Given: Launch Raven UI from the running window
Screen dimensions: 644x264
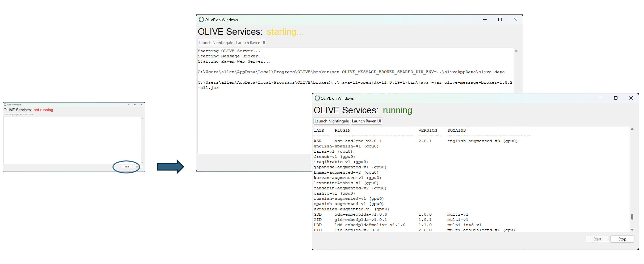Looking at the screenshot, I should click(x=366, y=121).
